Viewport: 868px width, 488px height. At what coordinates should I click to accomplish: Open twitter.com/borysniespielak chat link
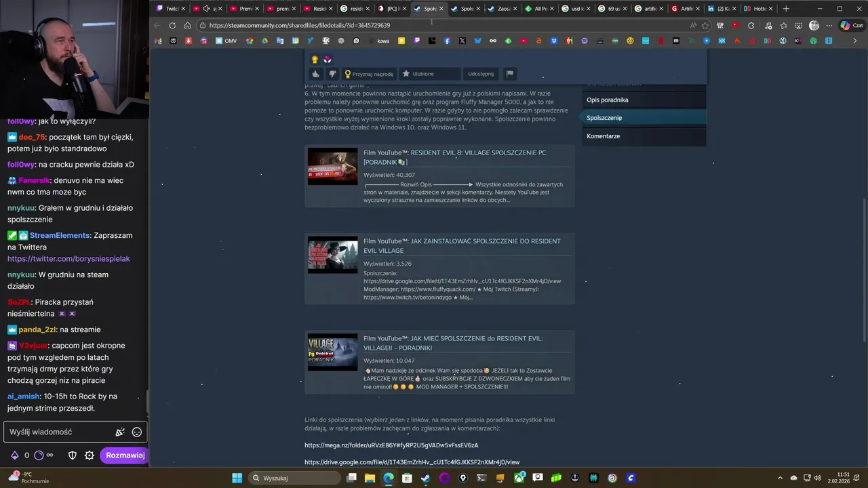[x=68, y=259]
